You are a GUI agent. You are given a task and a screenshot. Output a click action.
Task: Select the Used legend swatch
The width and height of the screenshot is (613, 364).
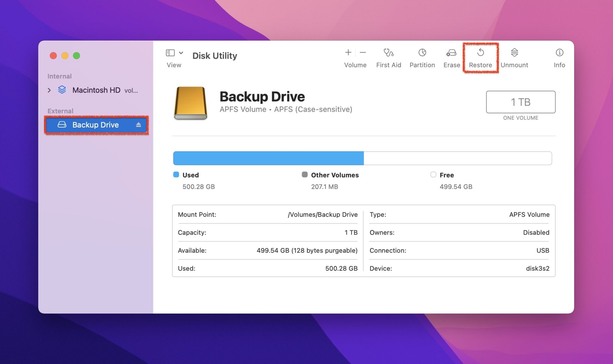click(176, 175)
